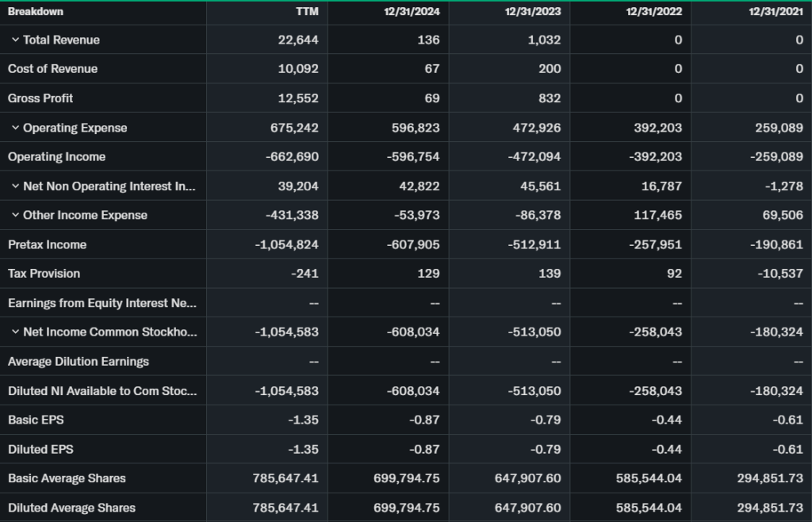The height and width of the screenshot is (522, 812).
Task: Expand the Other Income Expense chevron
Action: click(15, 216)
